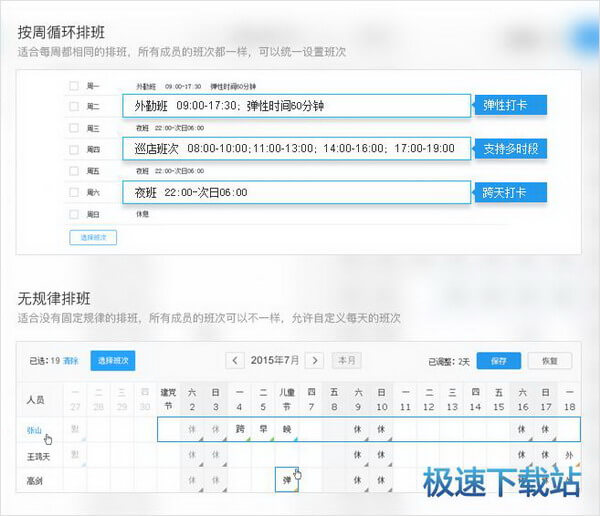Click 张山's 休 cell on day 9

357,429
